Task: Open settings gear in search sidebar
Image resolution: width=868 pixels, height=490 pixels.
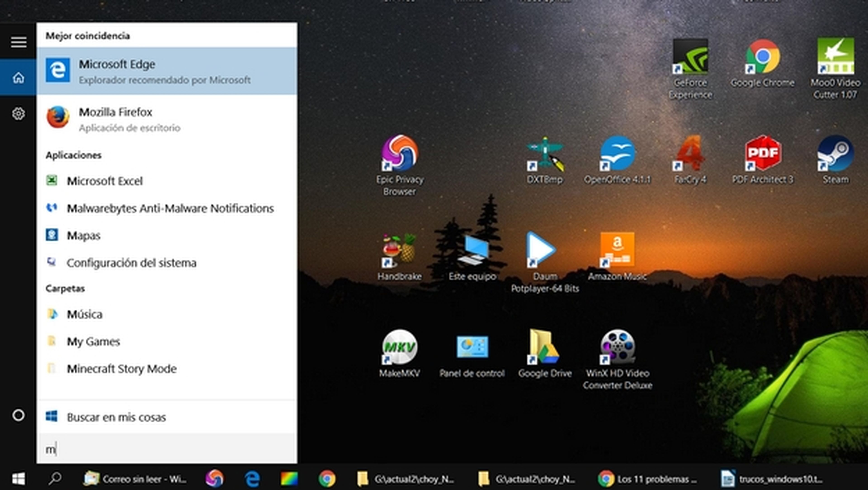Action: click(19, 114)
